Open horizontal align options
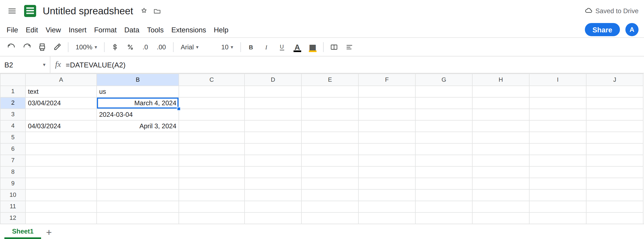Image resolution: width=644 pixels, height=239 pixels. [349, 47]
